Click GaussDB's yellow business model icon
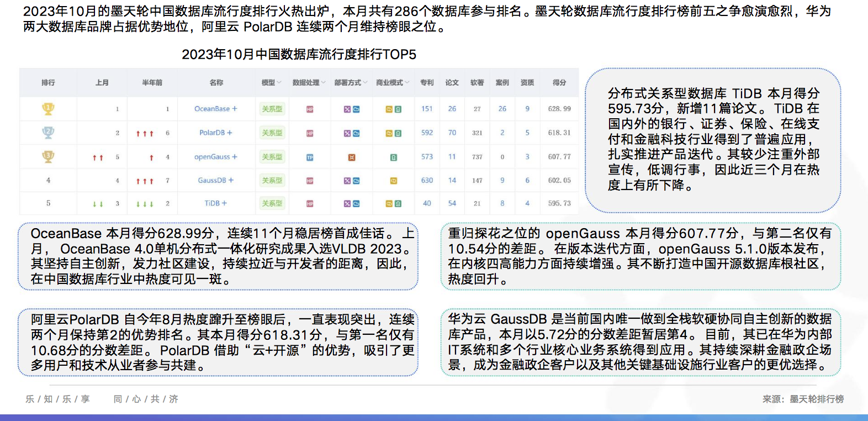Viewport: 868px width, 421px height. pos(394,181)
